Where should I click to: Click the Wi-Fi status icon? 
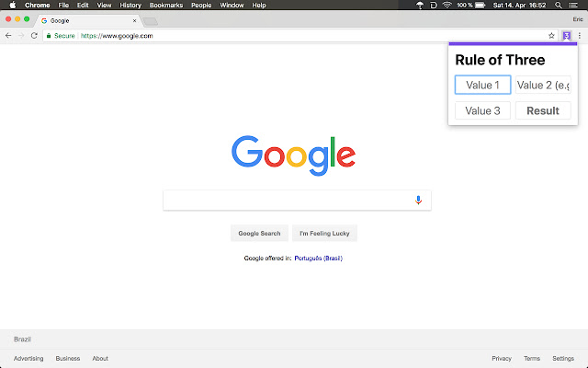(x=447, y=6)
